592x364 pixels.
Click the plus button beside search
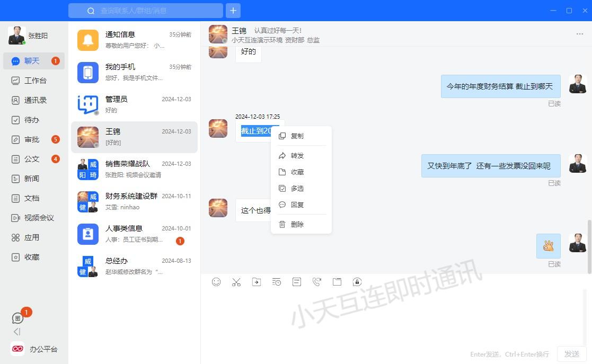[x=233, y=11]
